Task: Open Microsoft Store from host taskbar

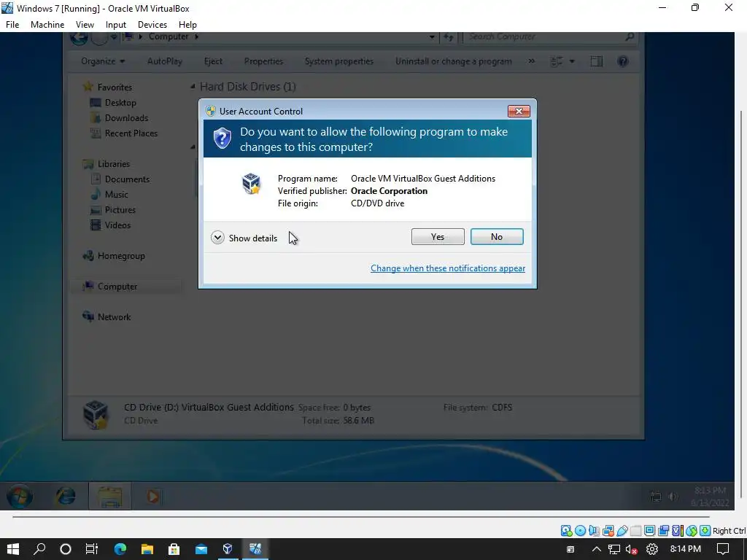Action: click(x=174, y=549)
